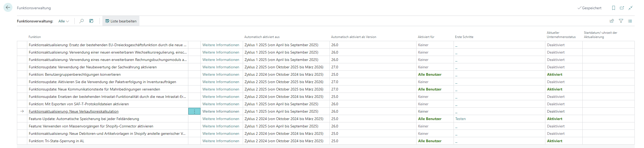Click the bookmark icon
The height and width of the screenshot is (148, 644).
pyautogui.click(x=614, y=8)
